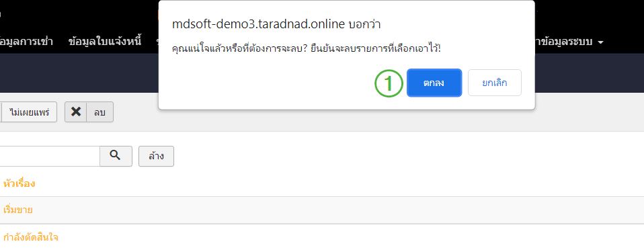Open the ข้อมูลใบแจ้งหนี้ menu item
644x250 pixels.
[105, 42]
